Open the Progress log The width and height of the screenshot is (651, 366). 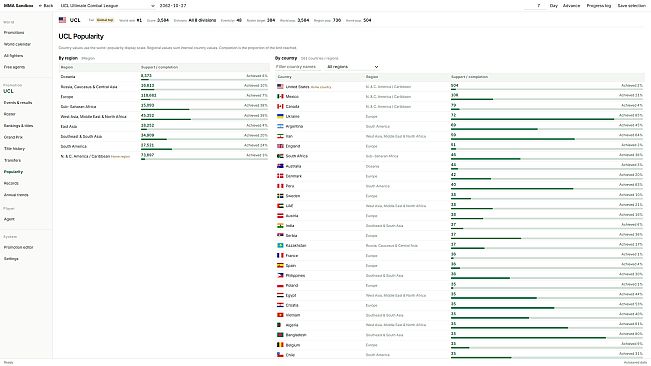click(599, 6)
